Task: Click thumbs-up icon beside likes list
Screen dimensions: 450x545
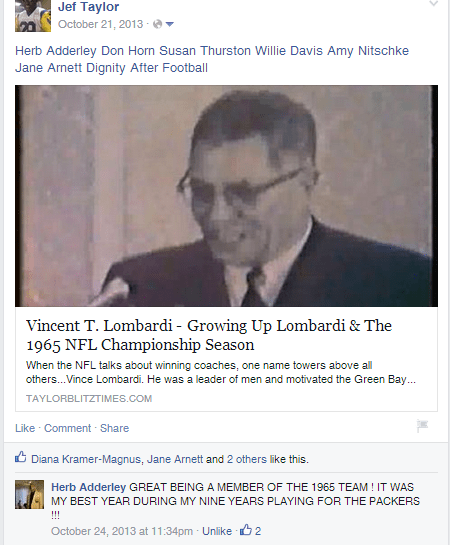Action: point(21,457)
